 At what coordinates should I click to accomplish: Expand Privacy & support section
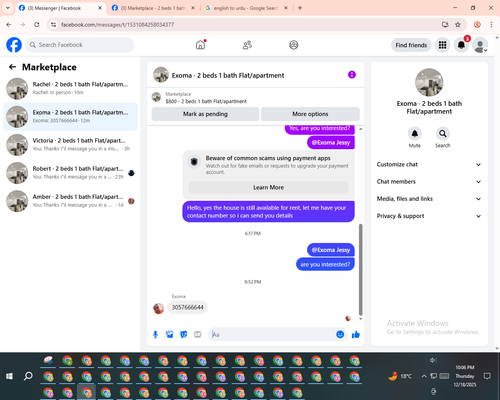pyautogui.click(x=429, y=216)
